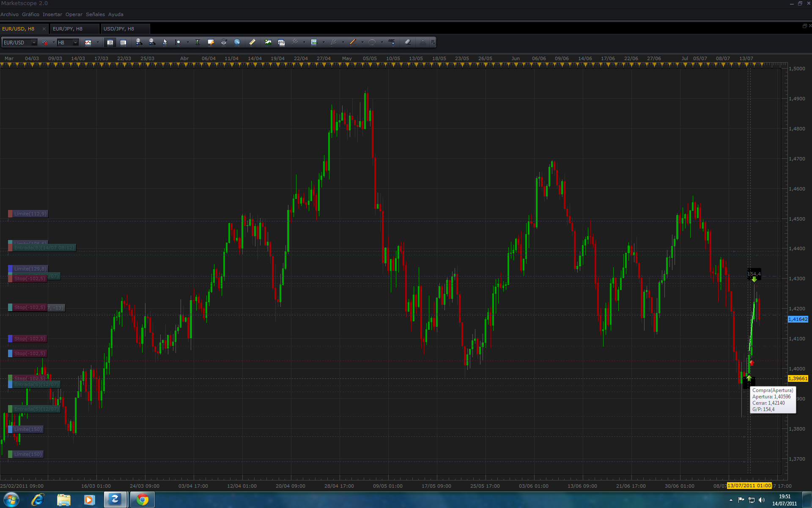The width and height of the screenshot is (812, 508).
Task: Click the Entrada(B)(14/07 08:12) order label
Action: click(44, 248)
